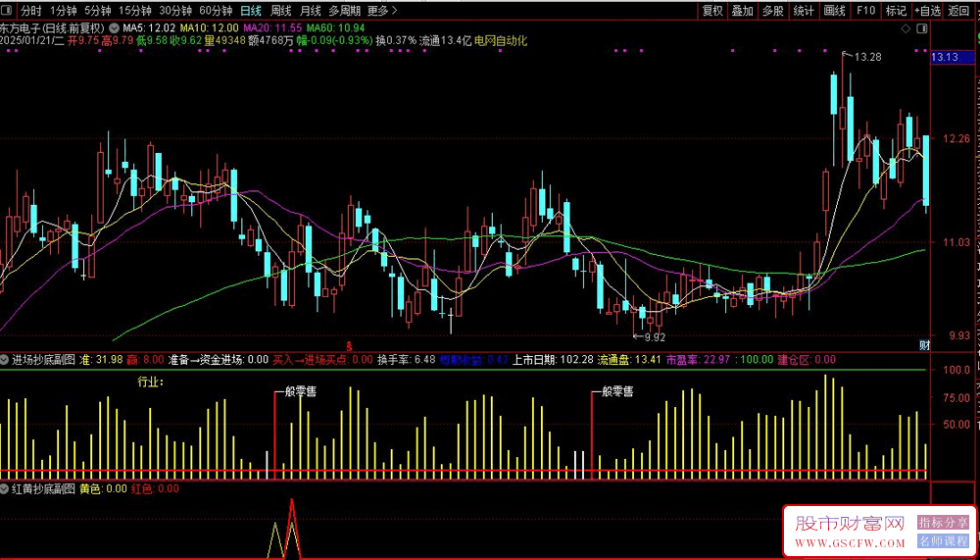Switch to 分时 intraday chart tab
This screenshot has width=980, height=560.
(x=30, y=11)
